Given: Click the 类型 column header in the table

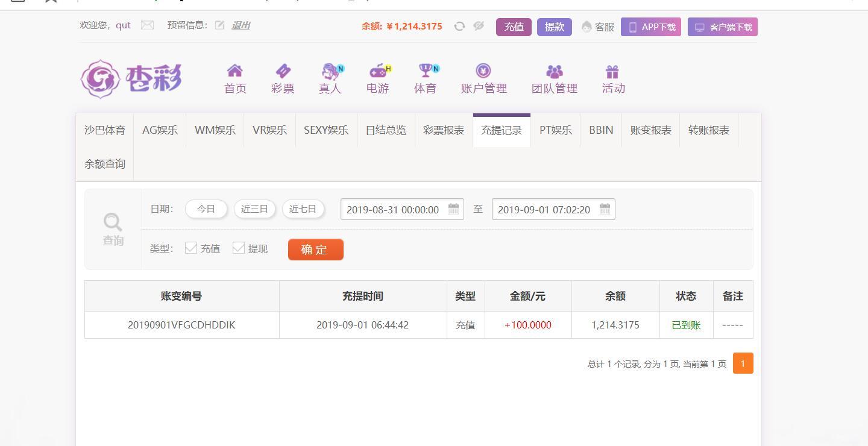Looking at the screenshot, I should coord(465,296).
